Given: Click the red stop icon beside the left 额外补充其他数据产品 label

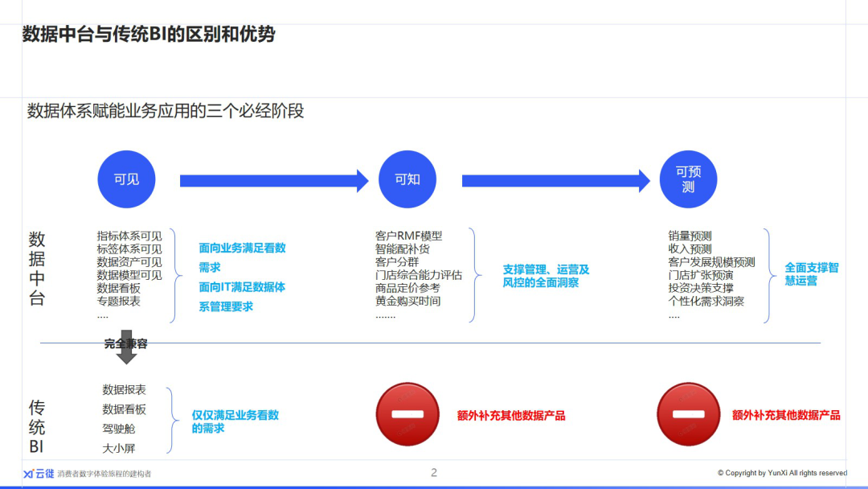Looking at the screenshot, I should coord(407,414).
